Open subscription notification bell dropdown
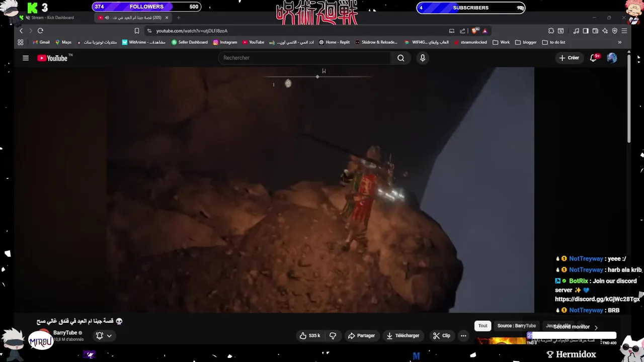 (x=103, y=336)
